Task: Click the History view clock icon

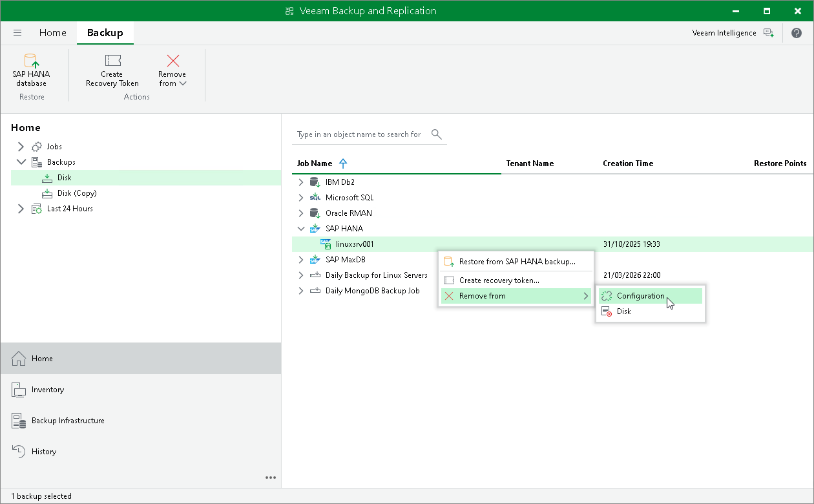Action: coord(19,452)
